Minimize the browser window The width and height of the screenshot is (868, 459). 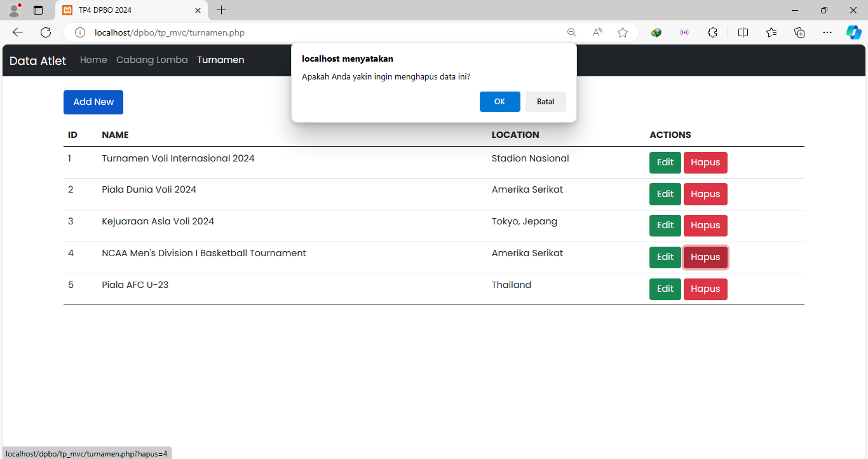pyautogui.click(x=795, y=10)
